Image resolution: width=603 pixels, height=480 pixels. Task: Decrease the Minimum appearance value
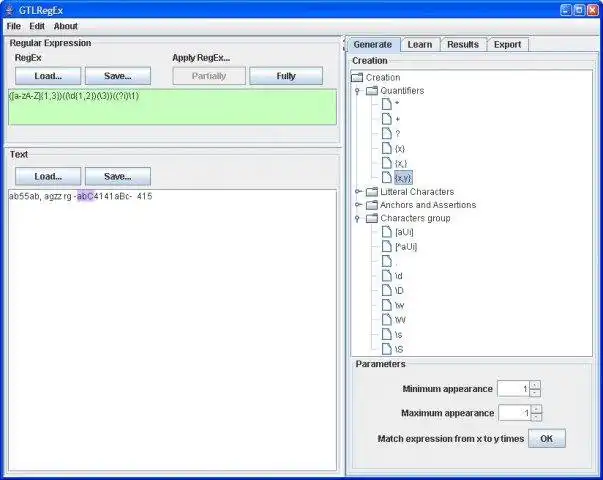point(535,393)
